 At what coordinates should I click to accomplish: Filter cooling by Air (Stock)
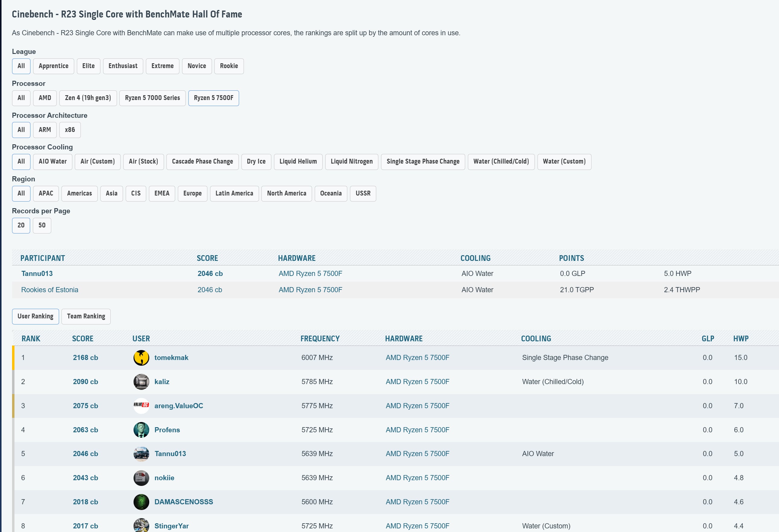point(143,161)
